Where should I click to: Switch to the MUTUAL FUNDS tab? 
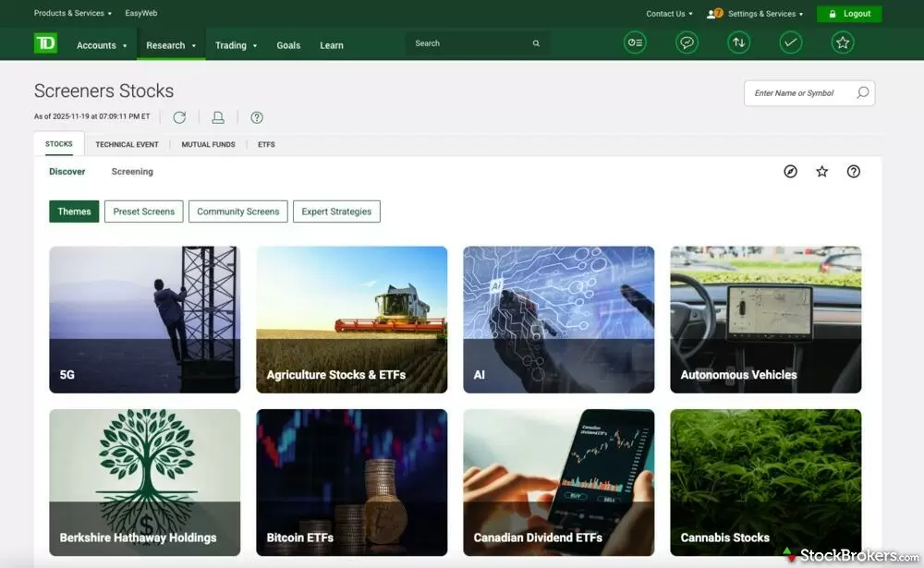208,144
